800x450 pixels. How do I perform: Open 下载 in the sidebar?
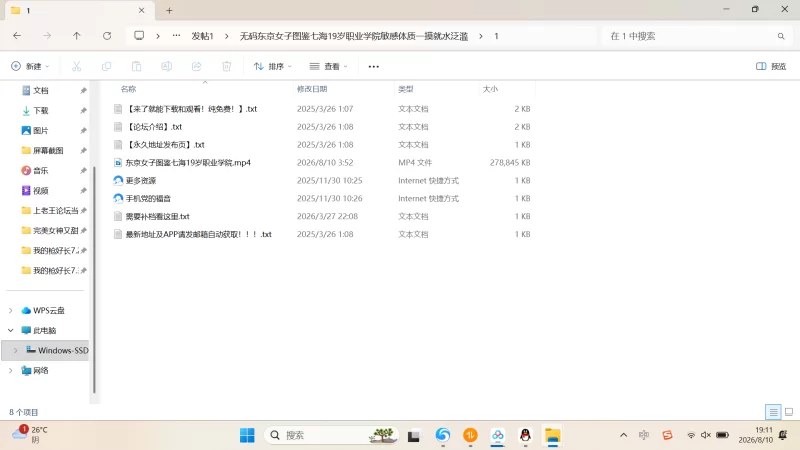pos(40,110)
